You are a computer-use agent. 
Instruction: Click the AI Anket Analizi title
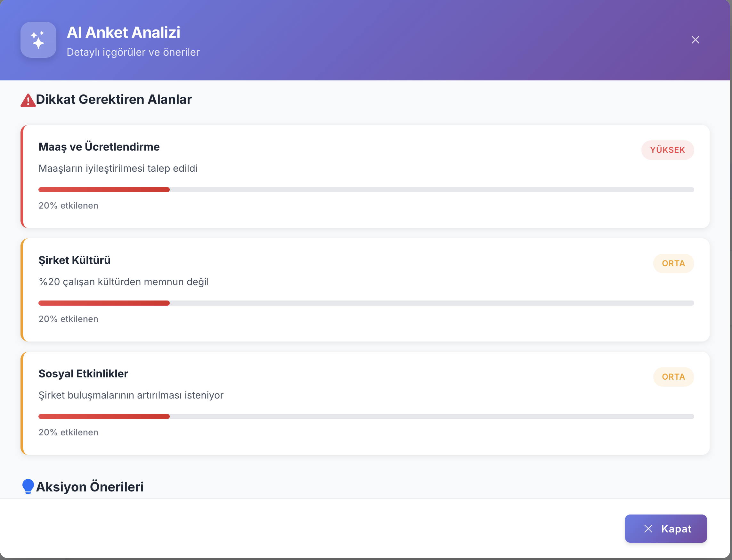(x=123, y=32)
